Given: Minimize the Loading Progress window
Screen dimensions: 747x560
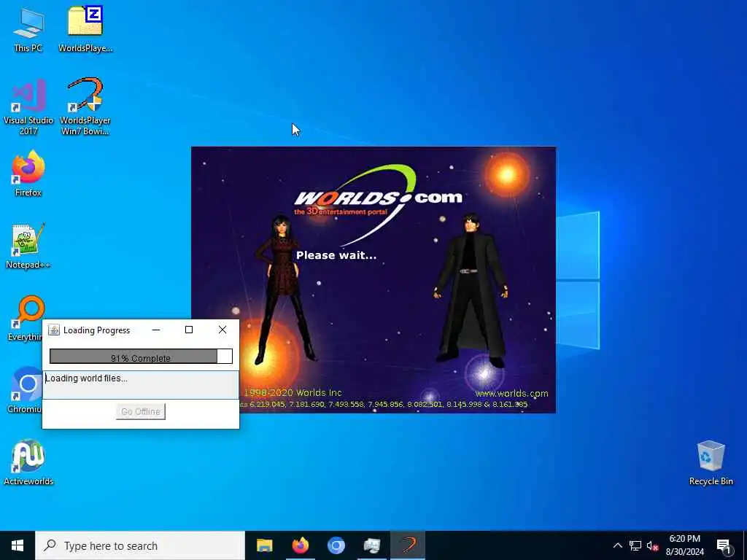Looking at the screenshot, I should click(156, 330).
